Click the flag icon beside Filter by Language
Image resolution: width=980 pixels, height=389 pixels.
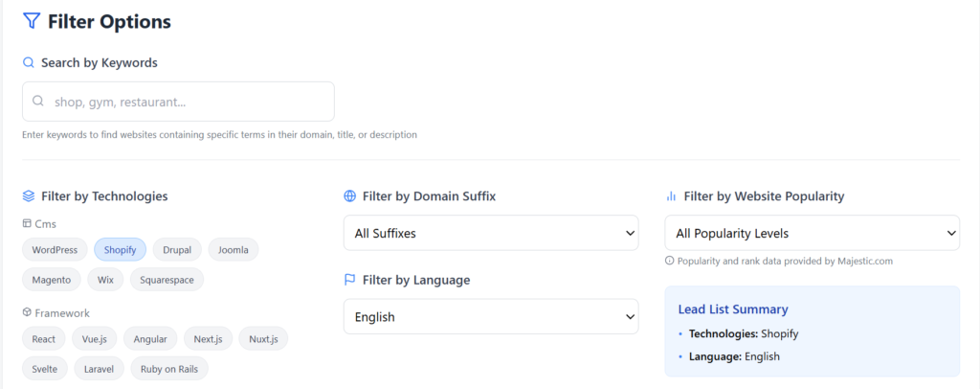(349, 280)
